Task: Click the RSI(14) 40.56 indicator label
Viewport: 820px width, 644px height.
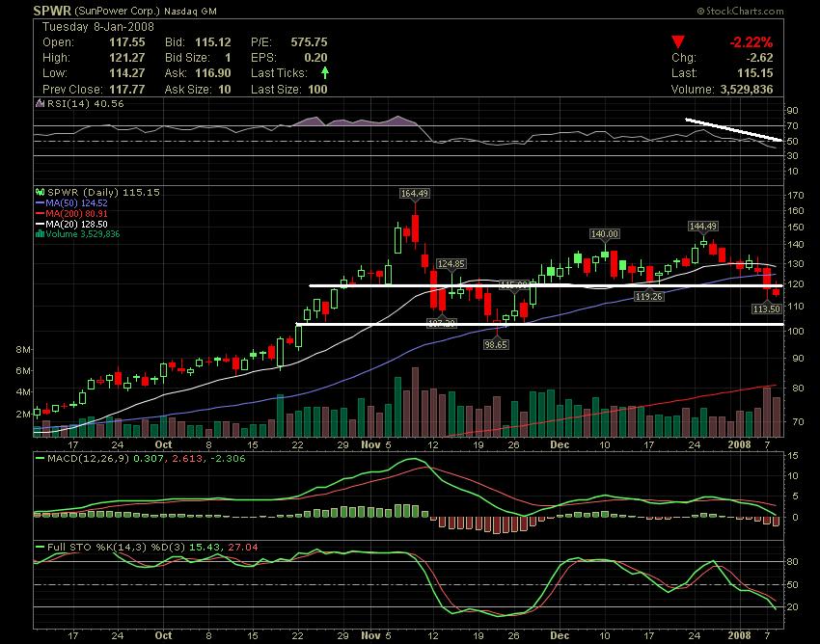Action: (85, 103)
